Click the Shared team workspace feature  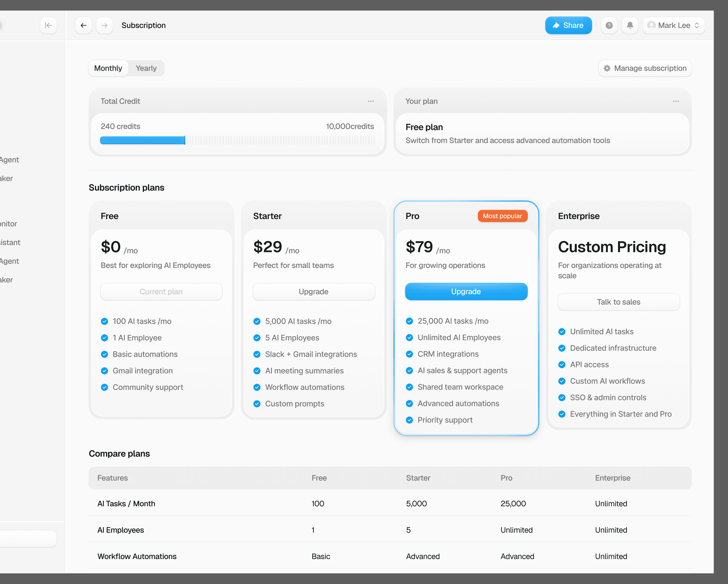click(x=460, y=387)
